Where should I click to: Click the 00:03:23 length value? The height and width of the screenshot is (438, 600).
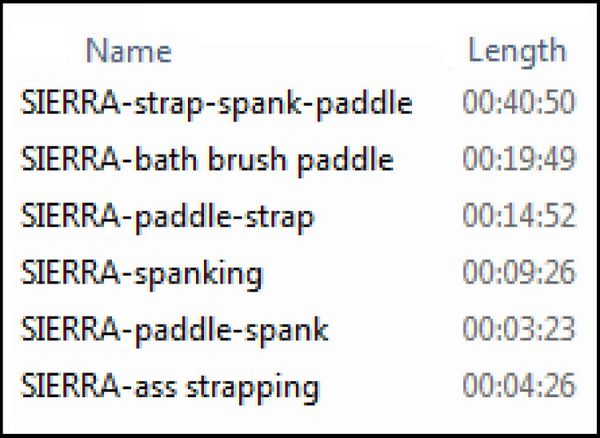[x=518, y=329]
